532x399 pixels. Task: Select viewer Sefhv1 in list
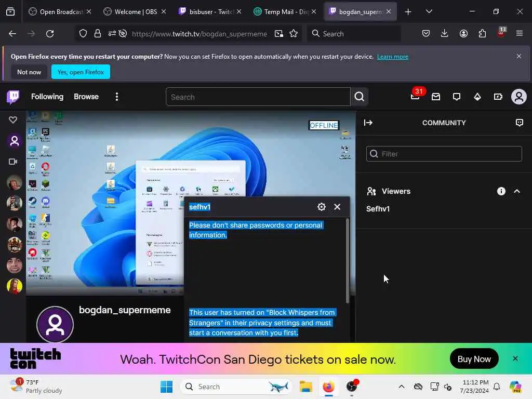(378, 209)
